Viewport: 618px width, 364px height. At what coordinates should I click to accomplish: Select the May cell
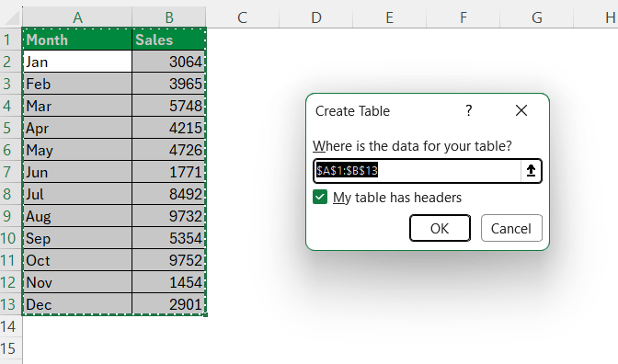click(77, 150)
